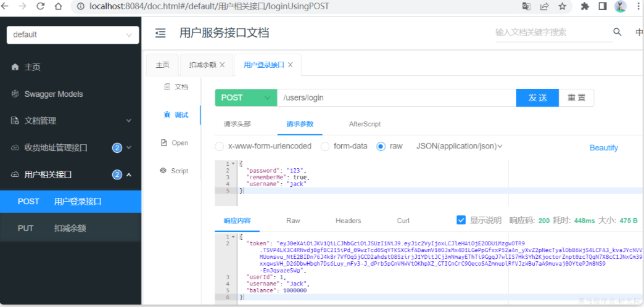Switch to the 请求头部 tab
The image size is (644, 307).
[237, 124]
